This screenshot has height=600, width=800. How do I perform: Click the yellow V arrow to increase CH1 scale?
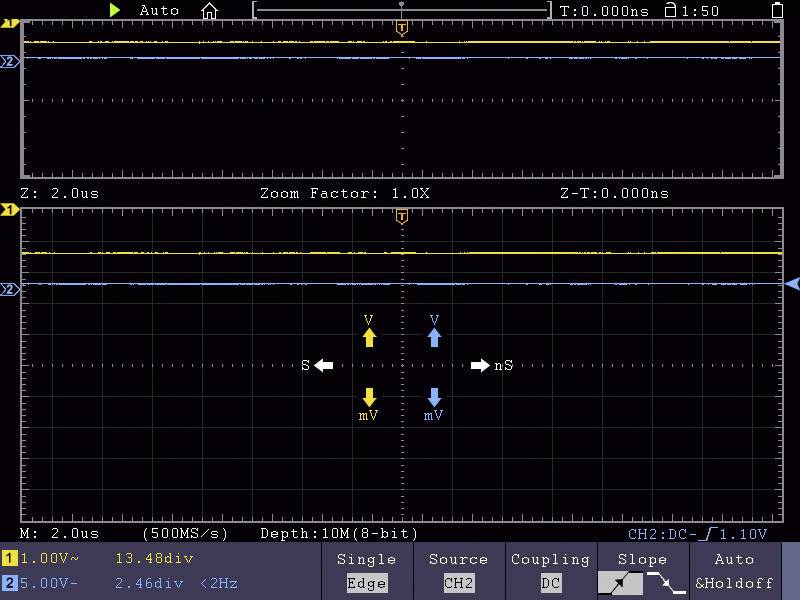[x=369, y=337]
